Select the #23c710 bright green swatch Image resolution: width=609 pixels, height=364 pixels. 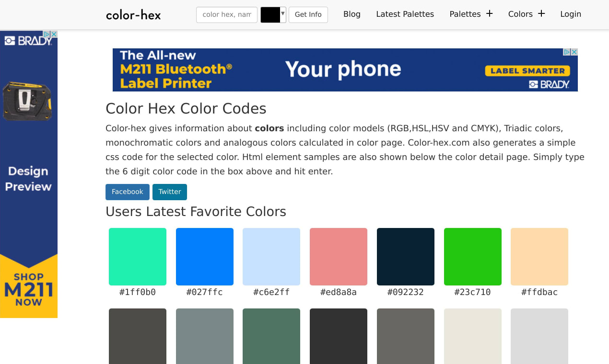point(473,257)
